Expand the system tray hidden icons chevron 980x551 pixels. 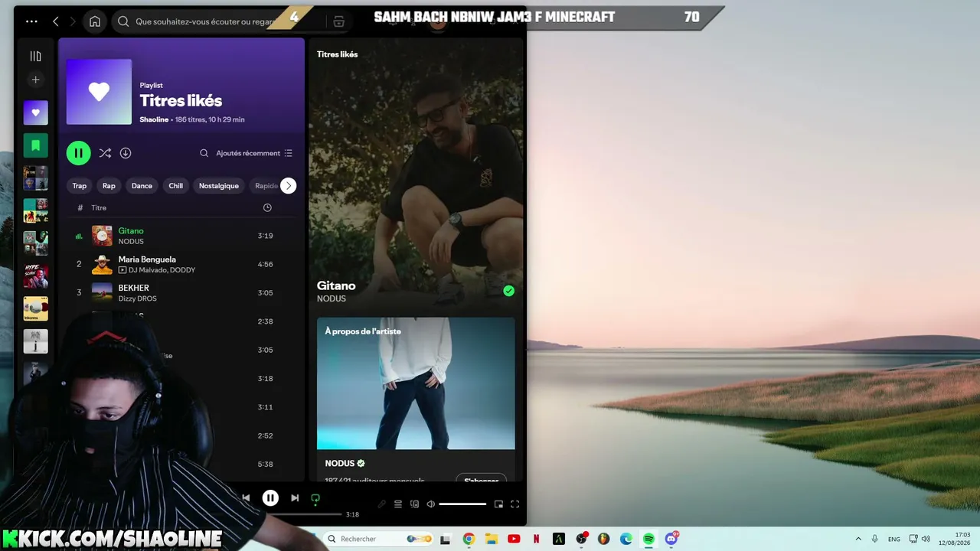(x=858, y=539)
